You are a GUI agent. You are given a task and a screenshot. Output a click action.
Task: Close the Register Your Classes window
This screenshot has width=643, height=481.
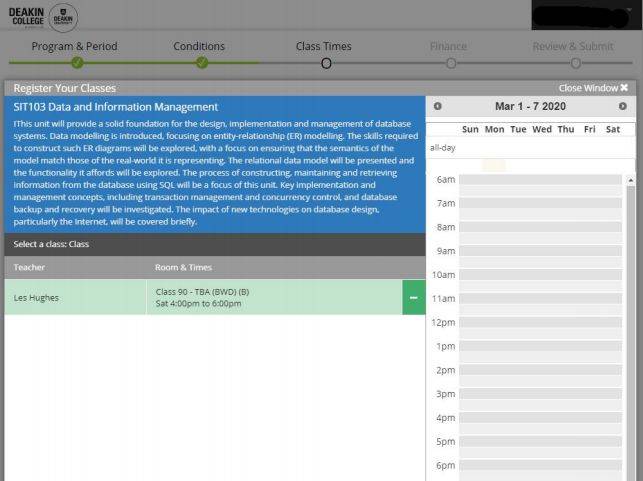593,88
